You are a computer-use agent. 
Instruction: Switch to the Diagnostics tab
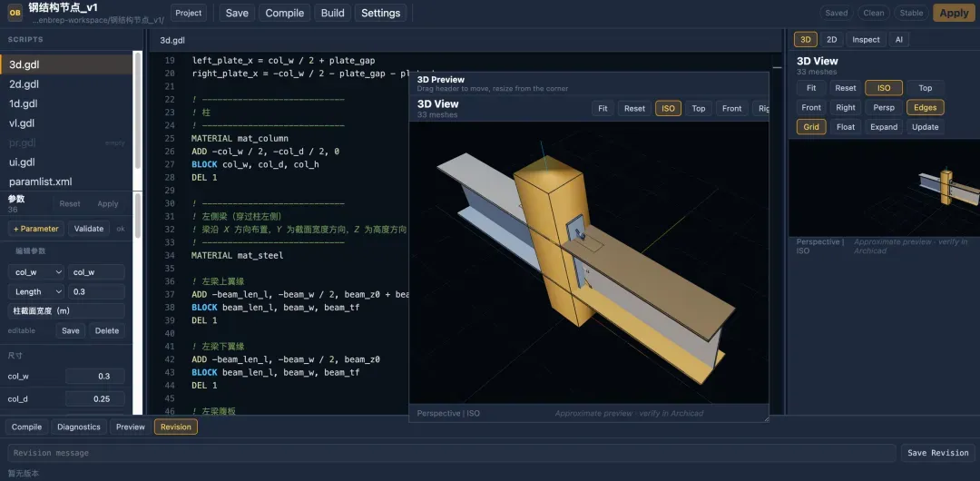pos(79,427)
